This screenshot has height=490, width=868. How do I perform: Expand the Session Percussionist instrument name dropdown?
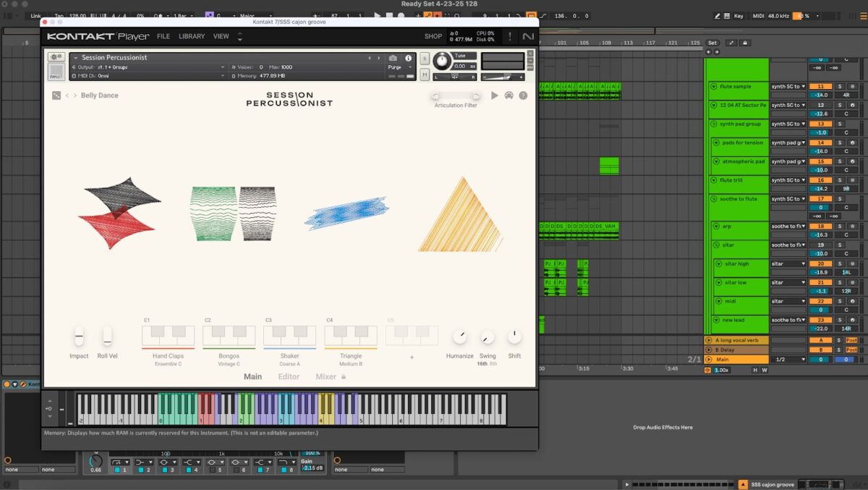[76, 58]
